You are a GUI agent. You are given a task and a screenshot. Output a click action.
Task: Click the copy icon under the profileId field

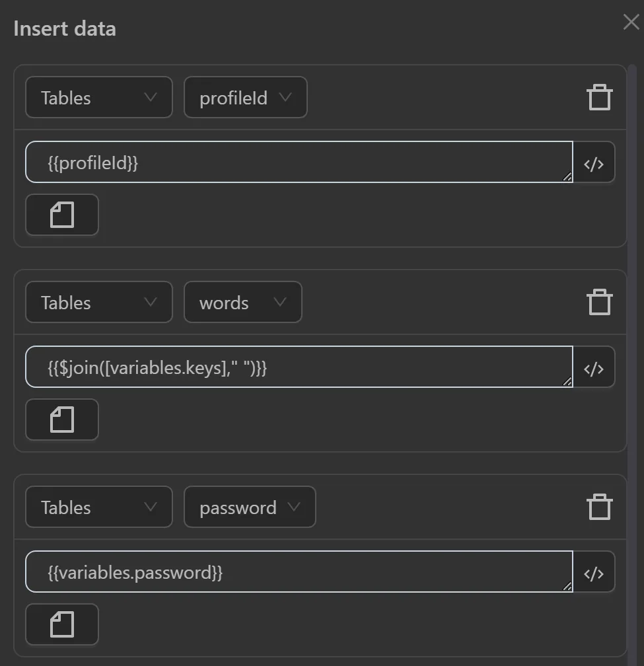[x=61, y=215]
